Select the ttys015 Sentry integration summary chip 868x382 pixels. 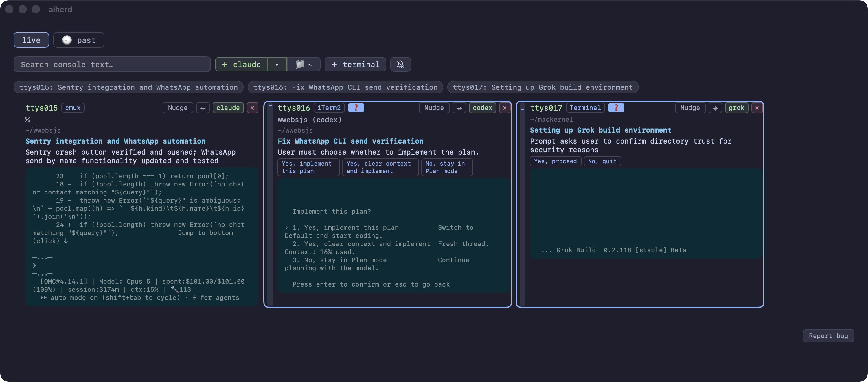coord(128,87)
